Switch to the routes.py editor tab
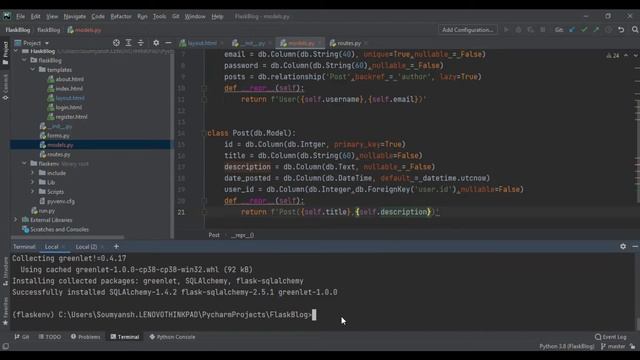 [x=348, y=43]
